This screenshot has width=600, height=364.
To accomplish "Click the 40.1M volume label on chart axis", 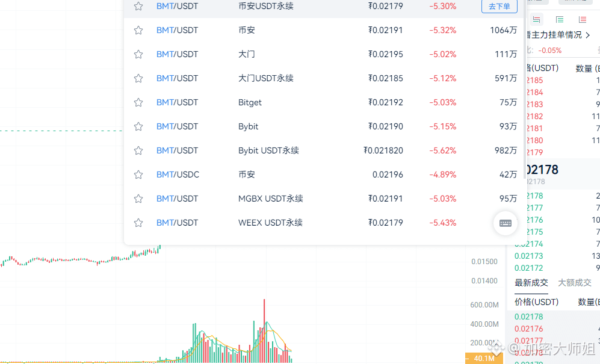I will point(484,359).
